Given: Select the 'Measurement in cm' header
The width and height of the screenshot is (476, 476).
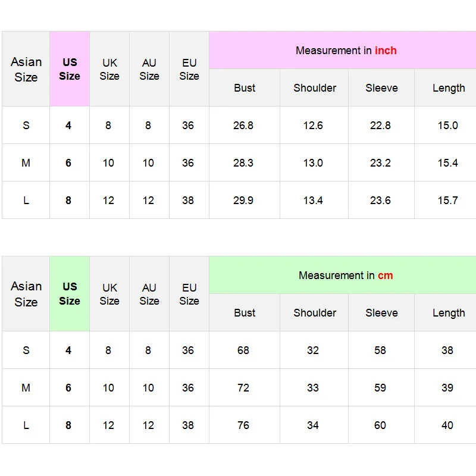Looking at the screenshot, I should click(x=346, y=275).
